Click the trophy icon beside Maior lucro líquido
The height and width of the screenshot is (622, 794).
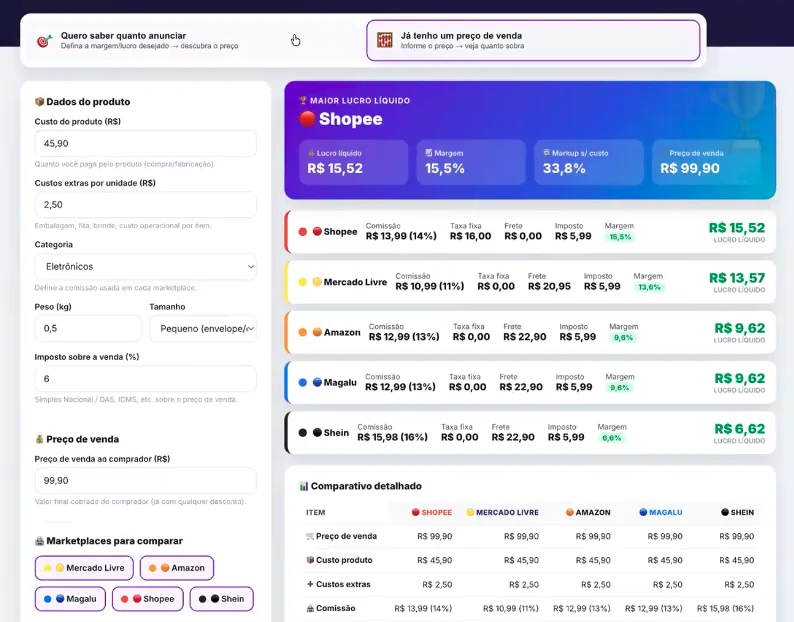(x=303, y=100)
